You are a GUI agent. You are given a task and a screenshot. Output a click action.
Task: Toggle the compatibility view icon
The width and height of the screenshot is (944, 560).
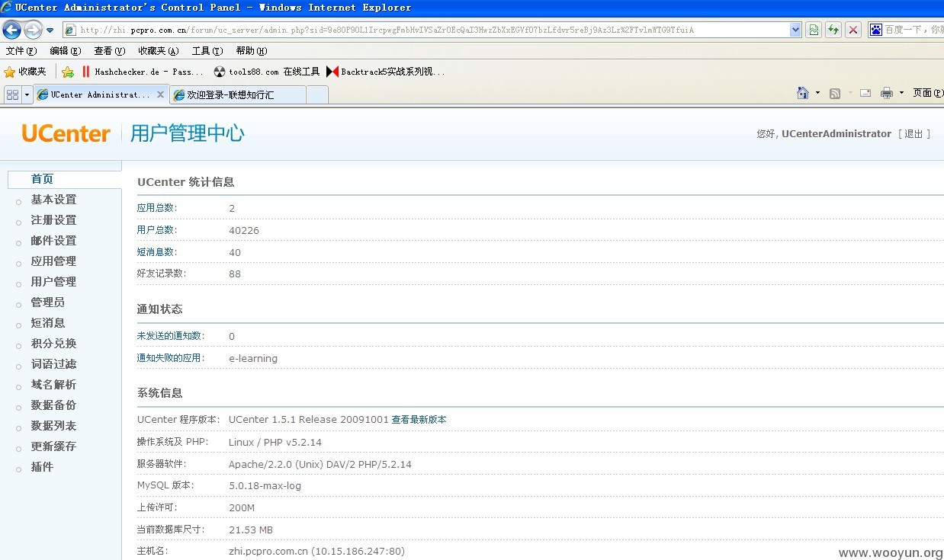tap(814, 30)
